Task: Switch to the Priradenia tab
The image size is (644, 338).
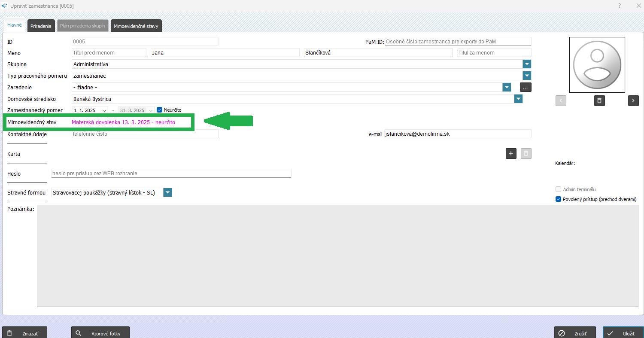Action: click(41, 26)
